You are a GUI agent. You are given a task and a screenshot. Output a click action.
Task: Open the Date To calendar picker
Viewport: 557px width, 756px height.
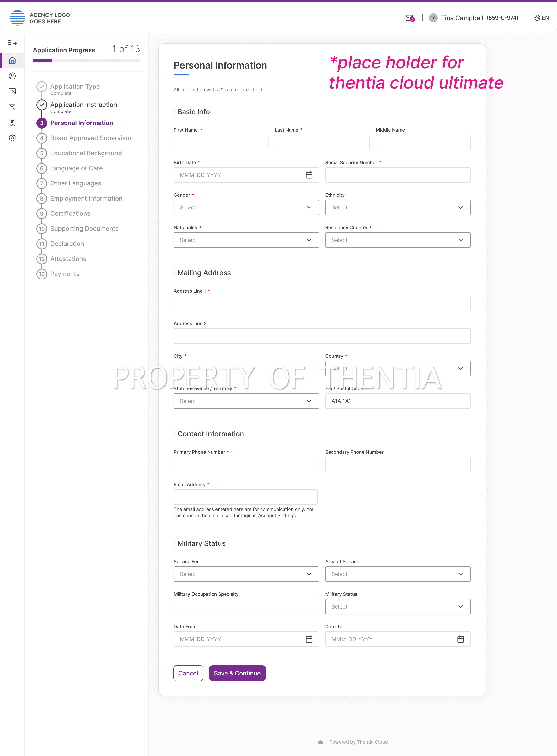(x=460, y=639)
